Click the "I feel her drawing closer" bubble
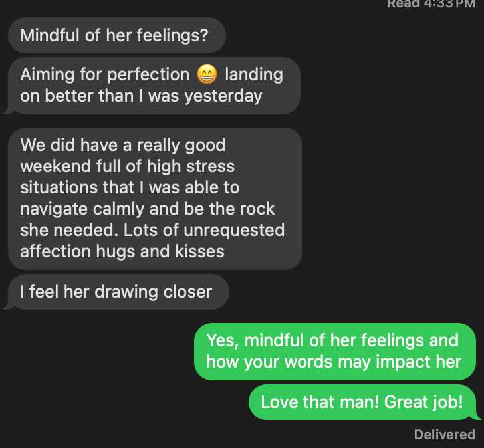Image resolution: width=484 pixels, height=448 pixels. click(x=116, y=292)
